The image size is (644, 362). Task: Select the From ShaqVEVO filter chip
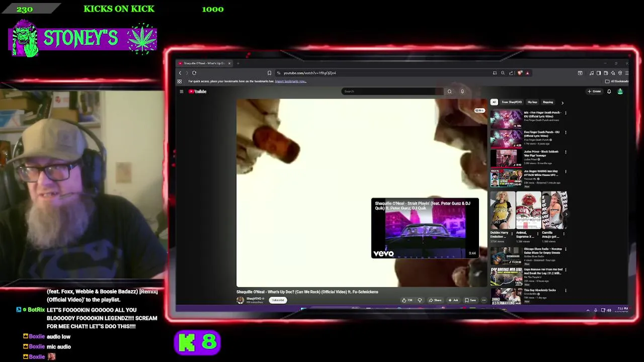click(x=512, y=102)
